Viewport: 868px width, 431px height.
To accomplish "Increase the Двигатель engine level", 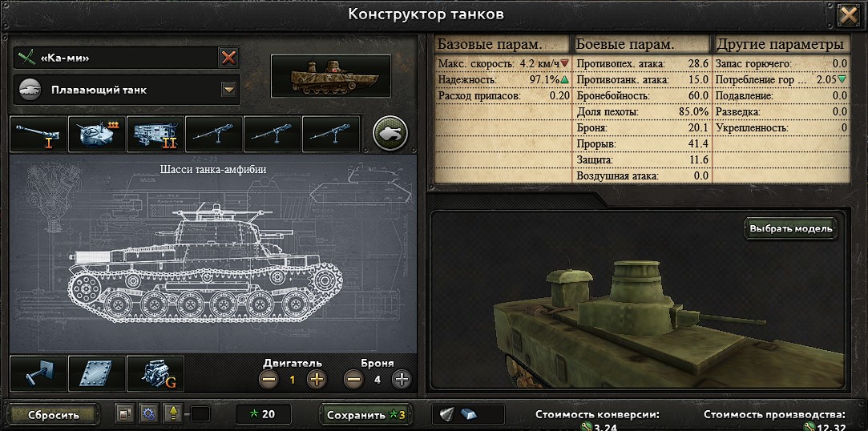I will coord(317,380).
